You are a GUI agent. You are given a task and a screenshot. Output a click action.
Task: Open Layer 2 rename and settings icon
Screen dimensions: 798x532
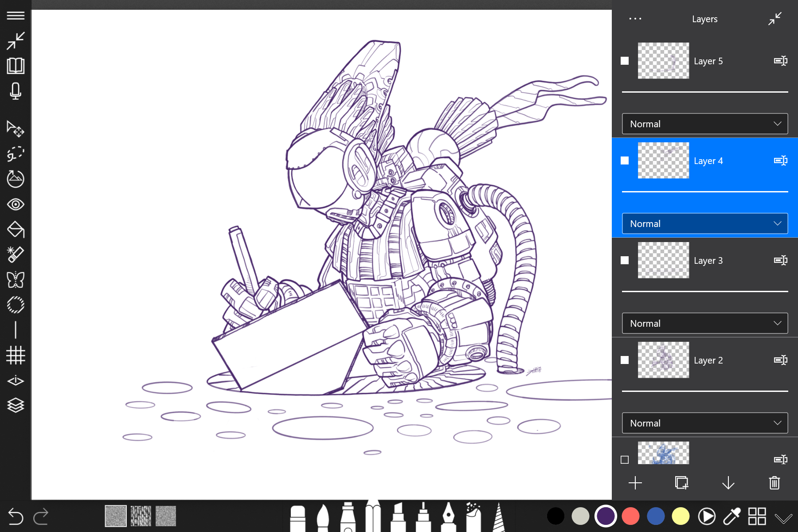[x=780, y=360]
